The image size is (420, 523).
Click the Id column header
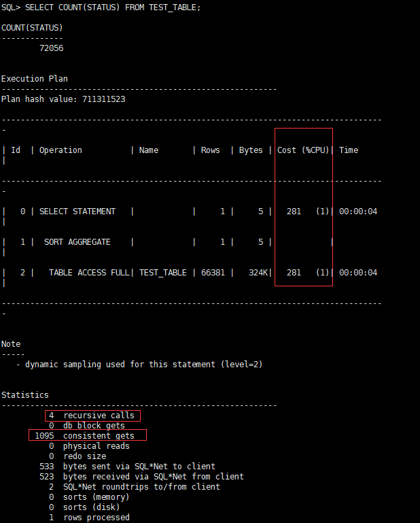tap(16, 150)
